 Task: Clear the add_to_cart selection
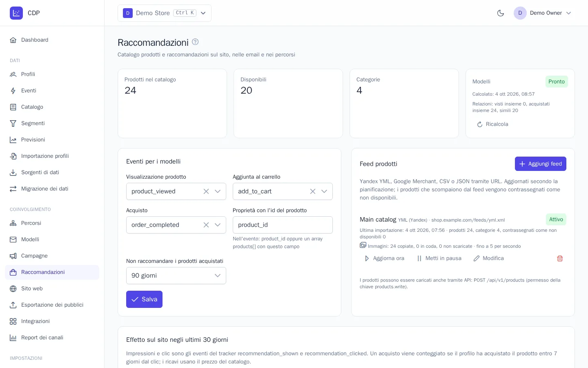pos(313,191)
